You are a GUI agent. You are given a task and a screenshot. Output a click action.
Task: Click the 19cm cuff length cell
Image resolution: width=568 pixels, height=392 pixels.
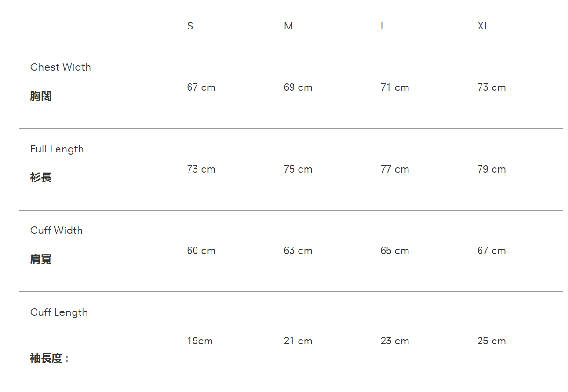point(200,341)
